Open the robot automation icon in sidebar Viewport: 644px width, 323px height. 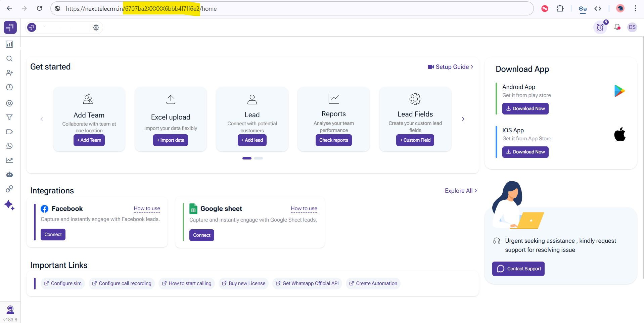(x=9, y=175)
